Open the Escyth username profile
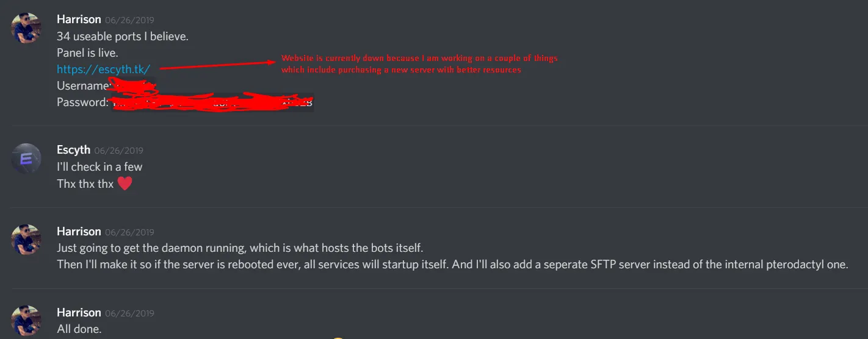Screen dimensions: 868x339 [73, 149]
